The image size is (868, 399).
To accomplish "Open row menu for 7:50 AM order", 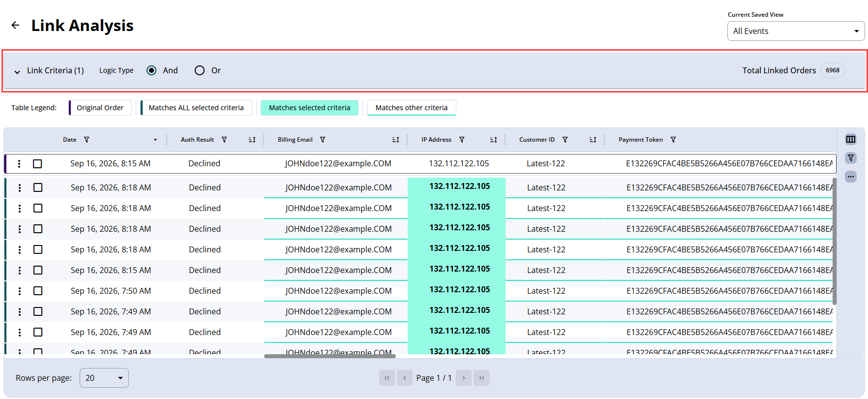I will pos(20,291).
